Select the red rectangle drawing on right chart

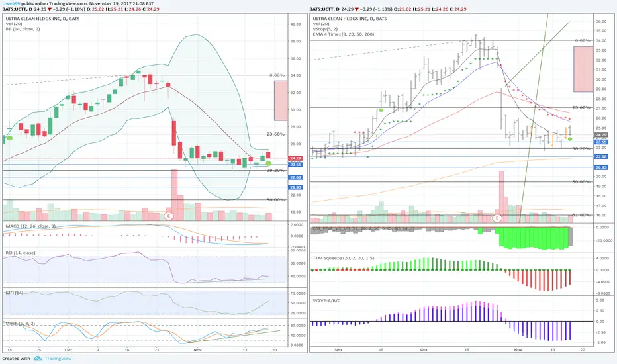click(x=583, y=69)
